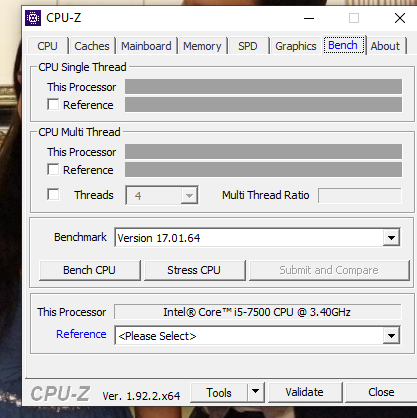Click the Stress CPU button
Viewport: 417px width, 418px height.
[194, 270]
